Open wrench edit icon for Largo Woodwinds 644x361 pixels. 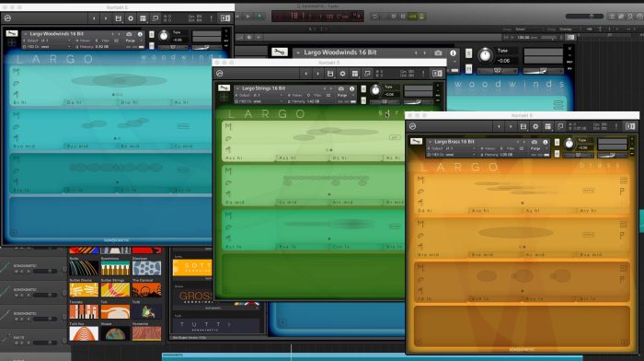click(12, 34)
